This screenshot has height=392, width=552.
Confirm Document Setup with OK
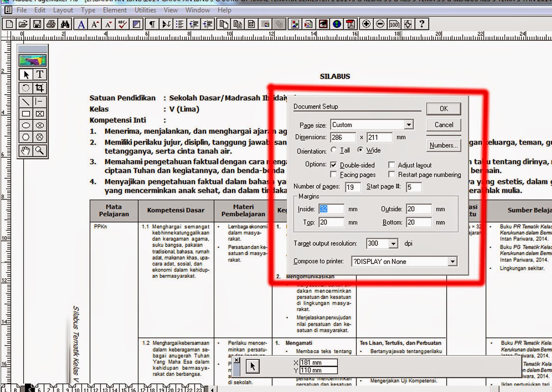(443, 109)
